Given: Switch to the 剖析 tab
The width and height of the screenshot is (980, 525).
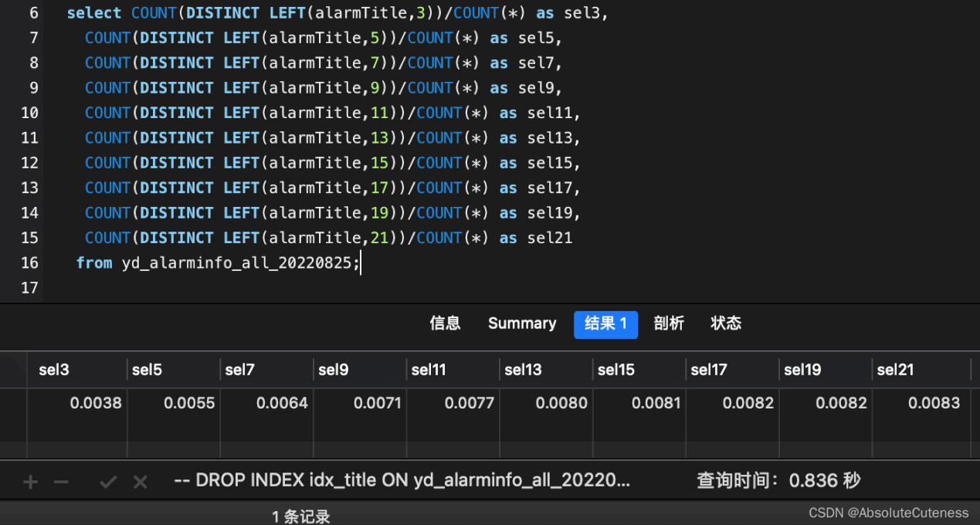Looking at the screenshot, I should point(669,323).
